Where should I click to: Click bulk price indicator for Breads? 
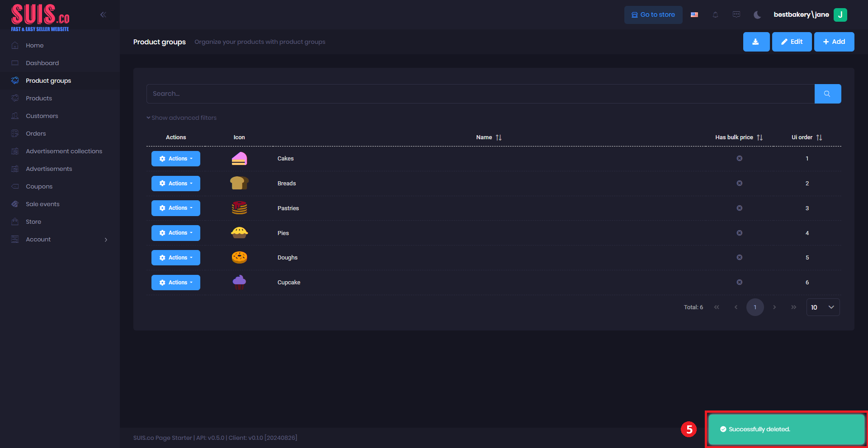[739, 183]
